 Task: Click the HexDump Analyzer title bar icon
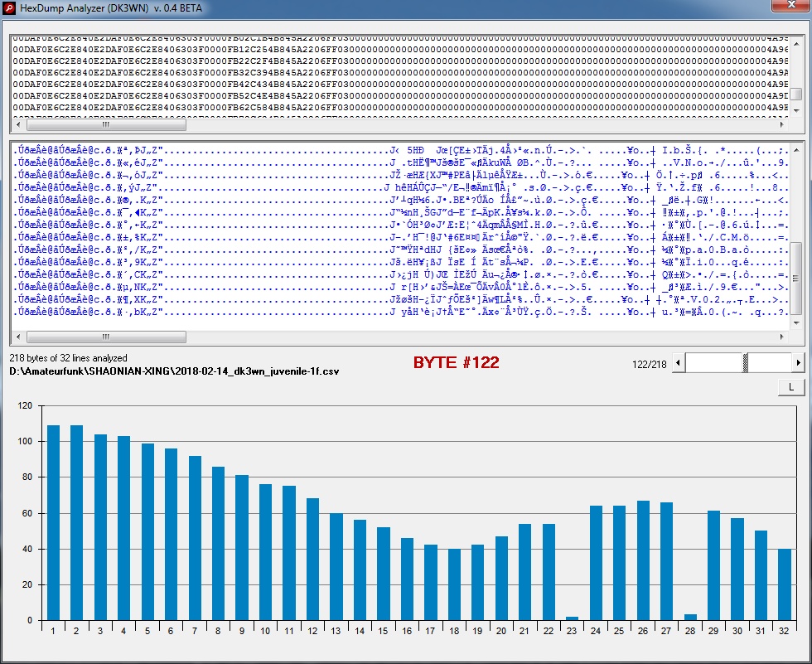pyautogui.click(x=9, y=8)
